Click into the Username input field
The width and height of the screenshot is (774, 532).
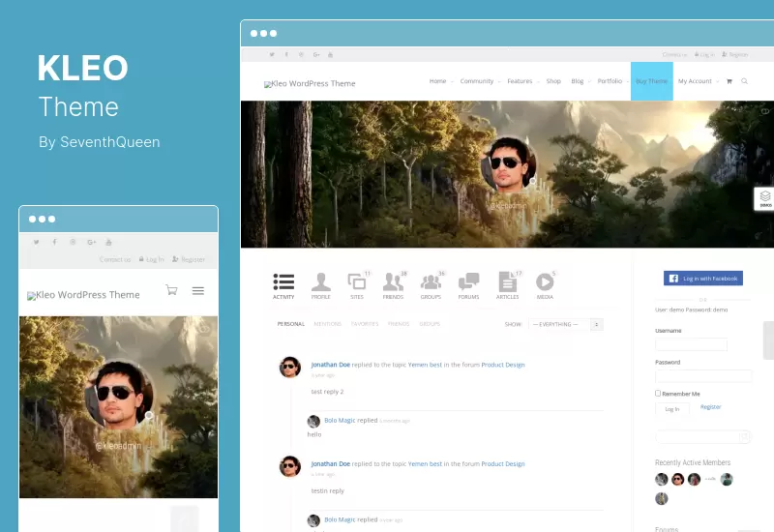click(x=691, y=344)
